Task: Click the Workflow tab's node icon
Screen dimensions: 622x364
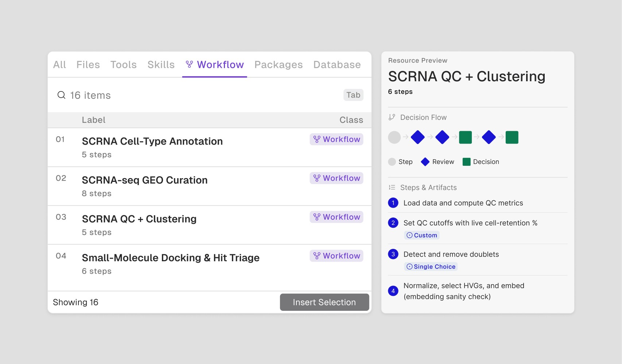Action: (189, 64)
